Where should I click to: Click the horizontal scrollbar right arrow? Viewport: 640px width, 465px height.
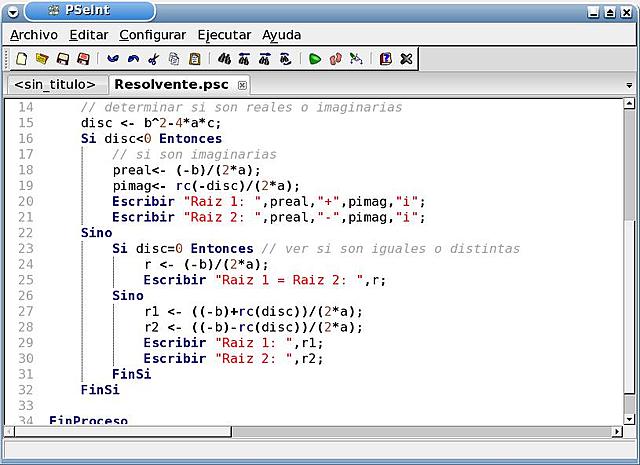(617, 431)
